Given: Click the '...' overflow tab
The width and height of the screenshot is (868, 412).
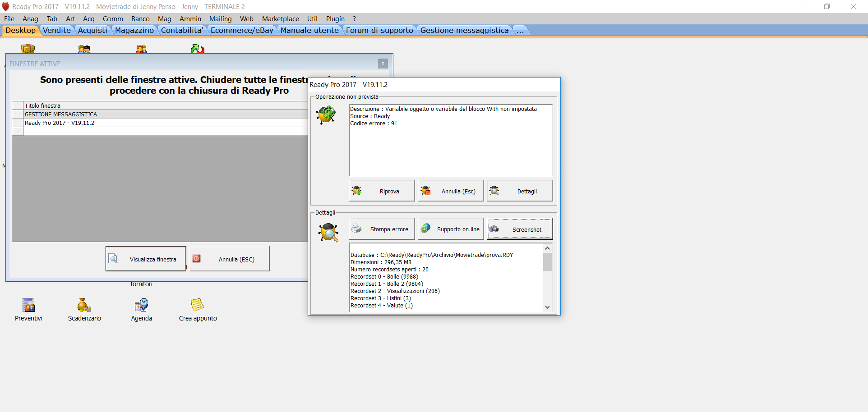Looking at the screenshot, I should pos(520,30).
